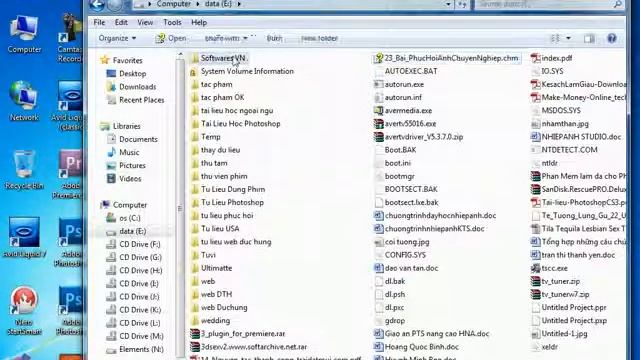The image size is (640, 360).
Task: Select tran thi thanh yen.doc file
Action: (573, 255)
